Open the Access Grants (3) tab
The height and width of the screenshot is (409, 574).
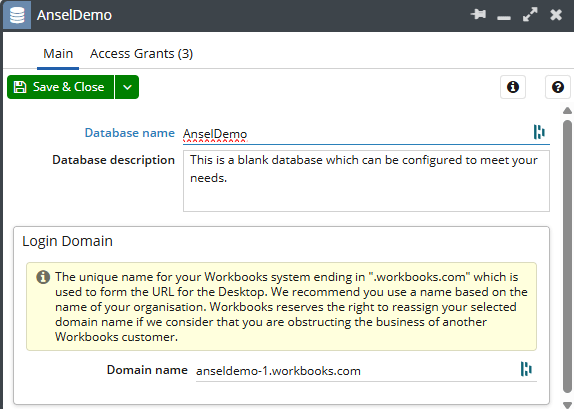141,54
